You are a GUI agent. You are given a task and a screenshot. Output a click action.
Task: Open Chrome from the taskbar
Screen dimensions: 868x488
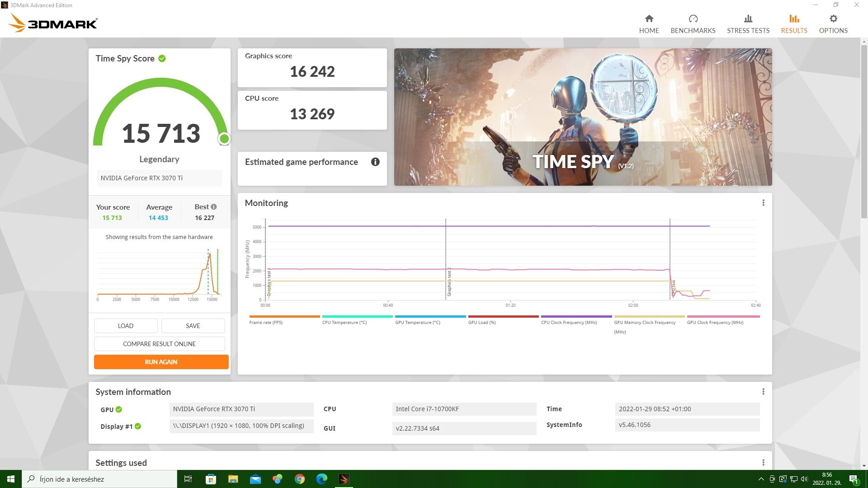click(x=299, y=479)
